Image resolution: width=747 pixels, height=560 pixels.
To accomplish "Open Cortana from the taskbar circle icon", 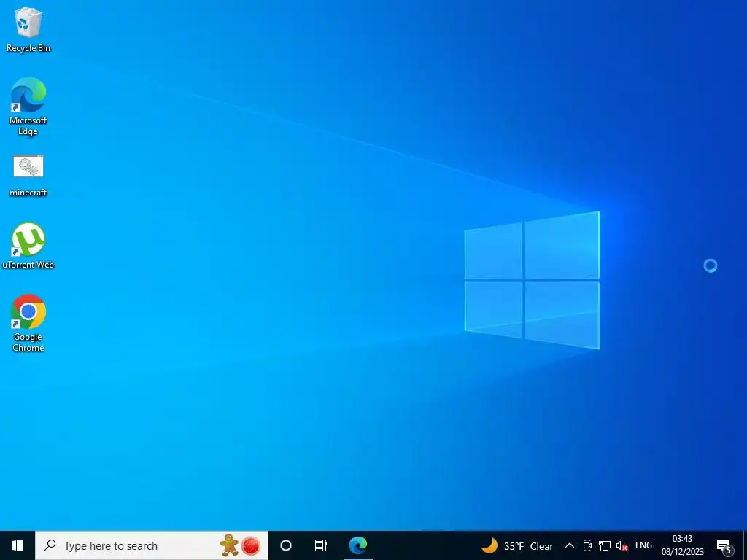I will 286,545.
